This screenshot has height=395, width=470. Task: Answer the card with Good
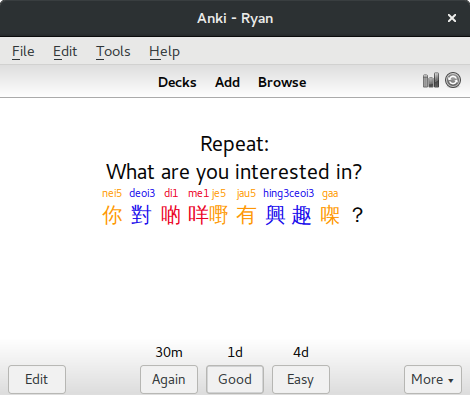click(x=235, y=379)
